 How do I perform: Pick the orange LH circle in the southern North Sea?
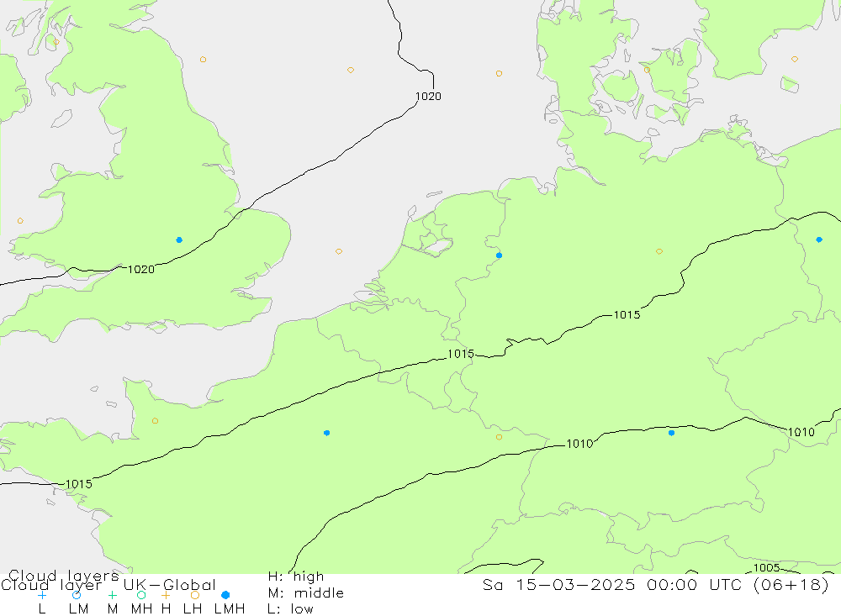[x=338, y=251]
